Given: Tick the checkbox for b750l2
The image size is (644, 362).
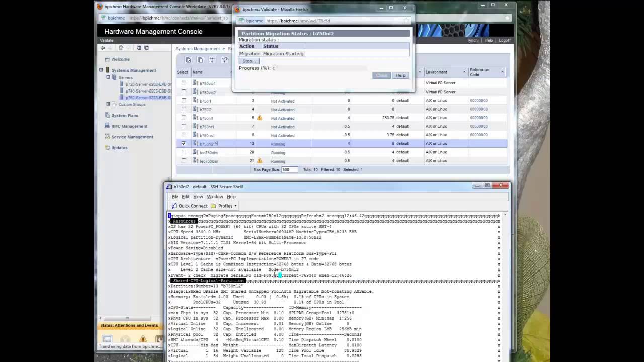Looking at the screenshot, I should point(184,109).
